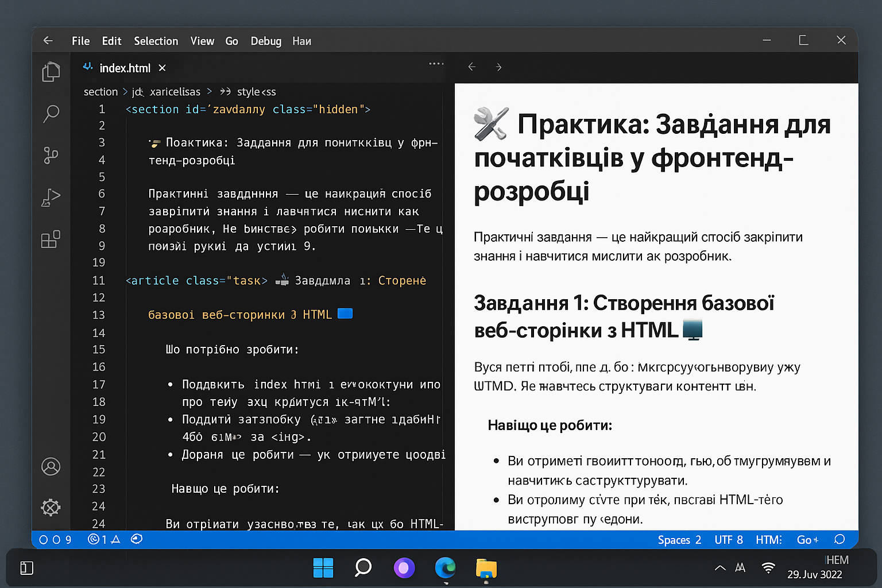882x588 pixels.
Task: Open the Explorer sidebar icon
Action: [x=51, y=72]
